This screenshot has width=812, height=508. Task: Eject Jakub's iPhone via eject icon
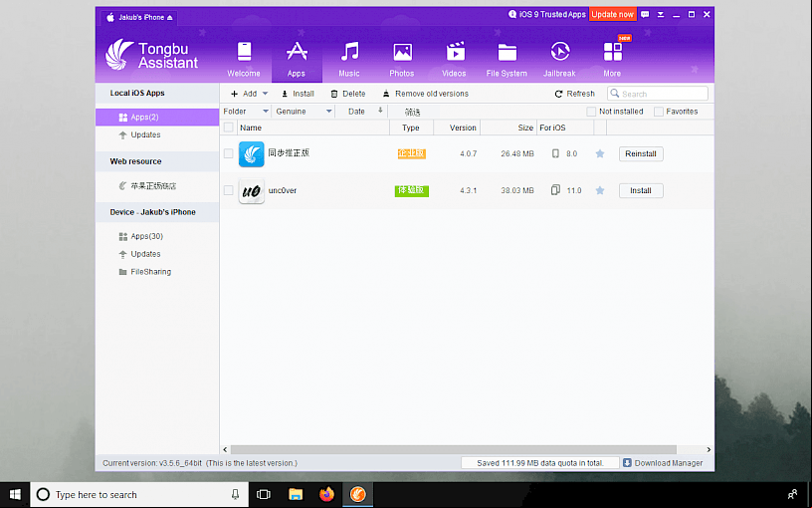point(170,18)
